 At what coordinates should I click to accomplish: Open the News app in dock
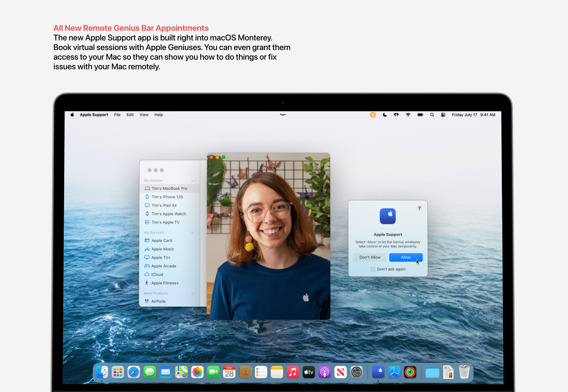340,372
